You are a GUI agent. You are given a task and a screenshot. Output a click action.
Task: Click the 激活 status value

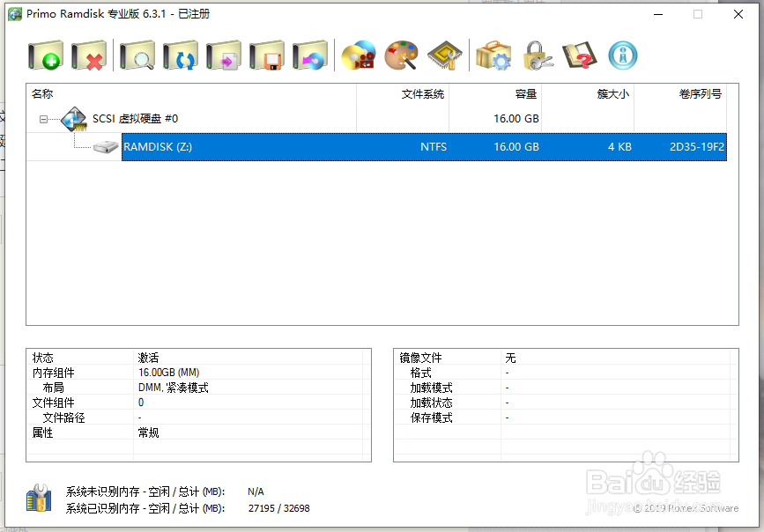click(x=148, y=358)
